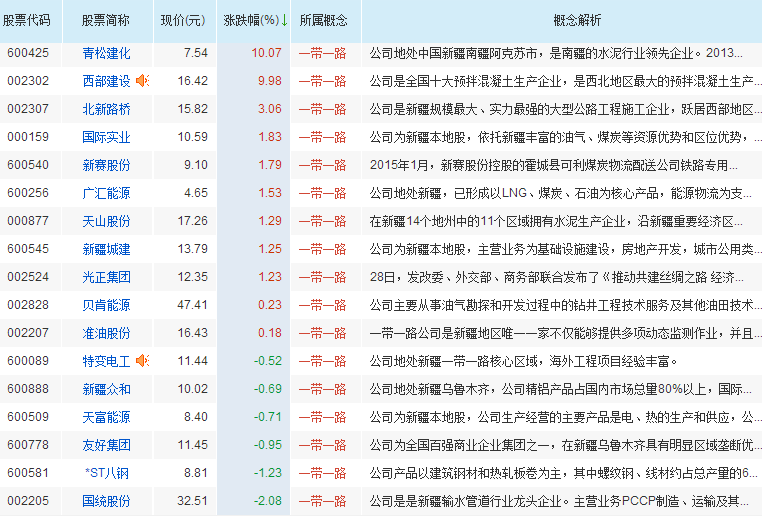The height and width of the screenshot is (516, 762).
Task: Select stock code 600545
Action: tap(28, 249)
